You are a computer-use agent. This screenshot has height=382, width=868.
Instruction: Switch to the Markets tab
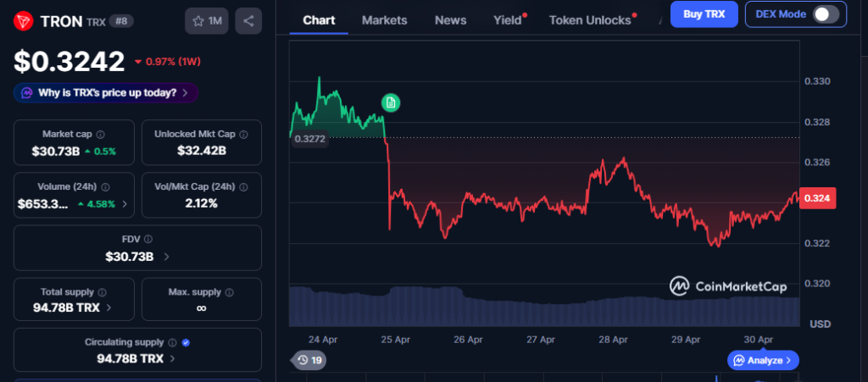tap(384, 20)
